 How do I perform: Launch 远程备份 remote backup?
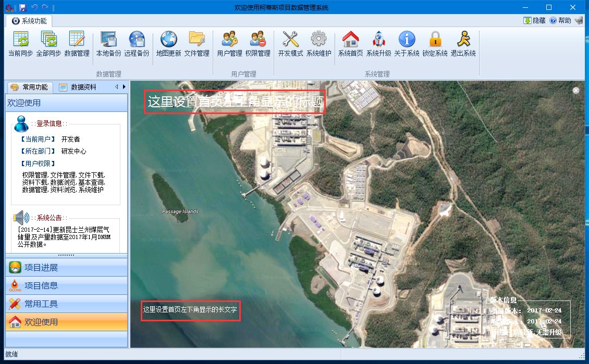coord(137,40)
